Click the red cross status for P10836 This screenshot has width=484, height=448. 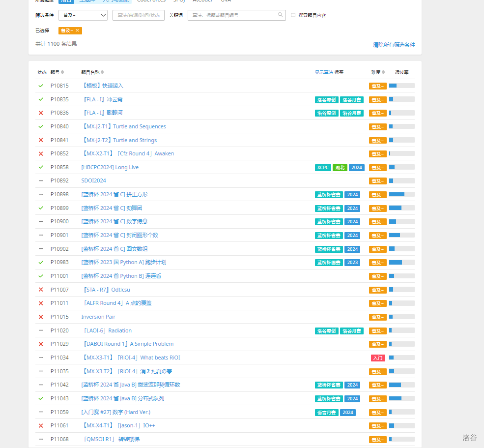point(41,113)
